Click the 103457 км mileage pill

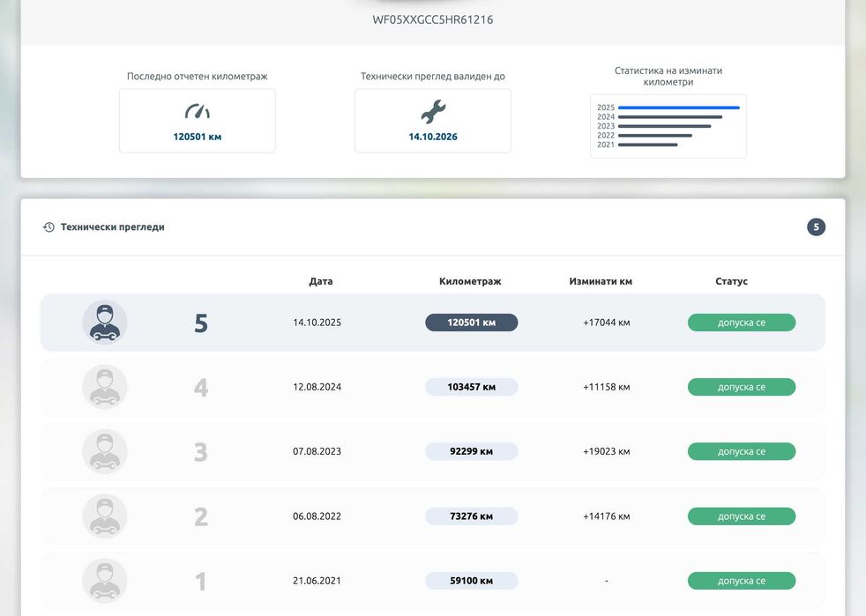pos(471,387)
